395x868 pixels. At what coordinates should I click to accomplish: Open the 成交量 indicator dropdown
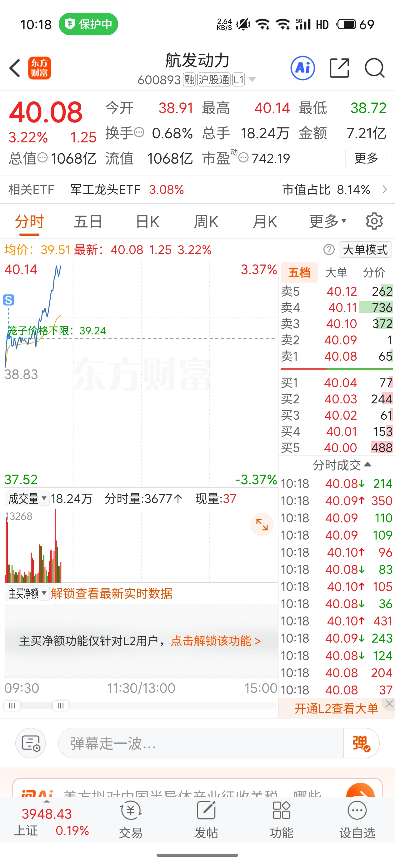click(x=27, y=498)
